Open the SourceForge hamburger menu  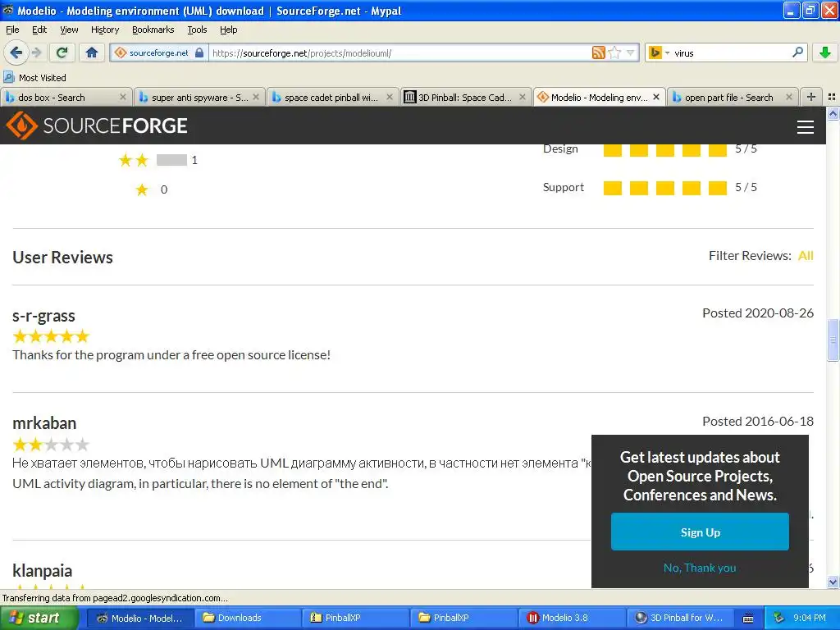806,127
